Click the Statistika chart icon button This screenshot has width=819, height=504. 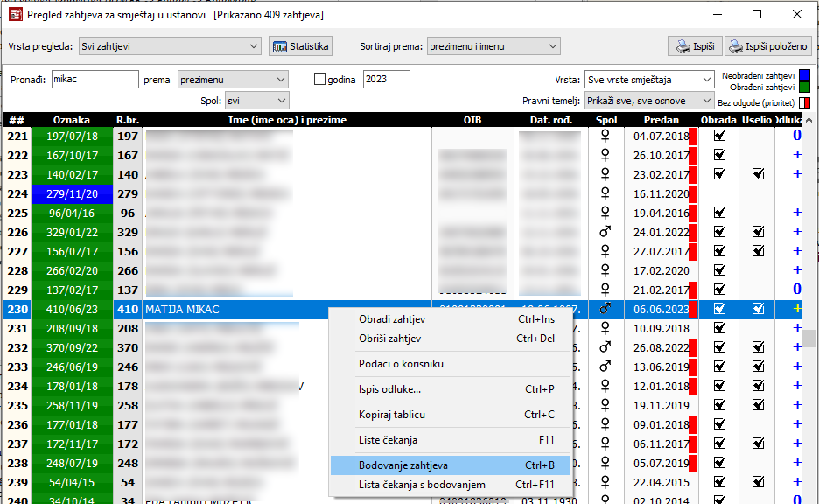coord(300,46)
